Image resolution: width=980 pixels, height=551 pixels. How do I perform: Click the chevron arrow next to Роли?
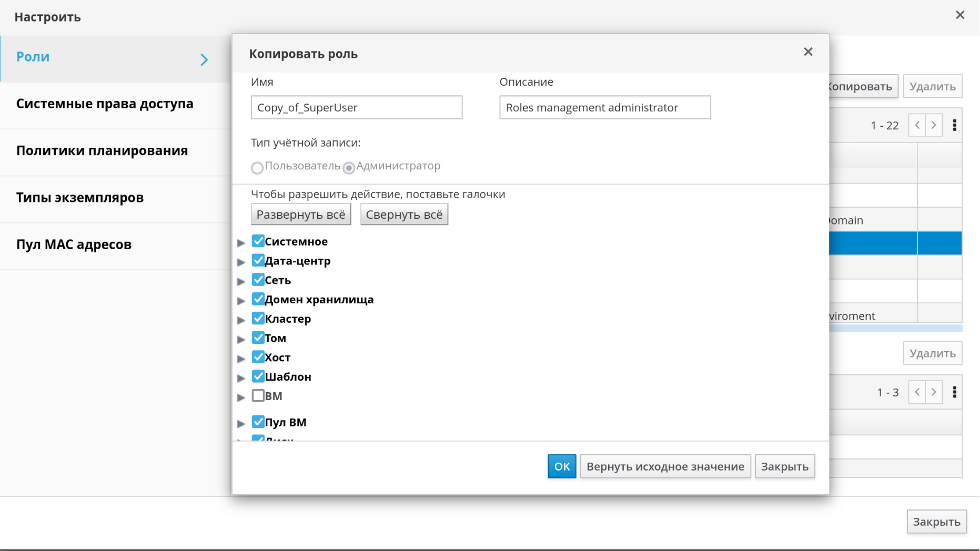click(x=204, y=59)
